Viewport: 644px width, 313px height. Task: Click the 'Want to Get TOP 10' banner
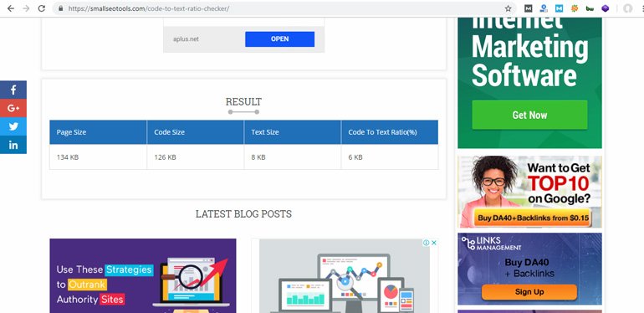529,192
